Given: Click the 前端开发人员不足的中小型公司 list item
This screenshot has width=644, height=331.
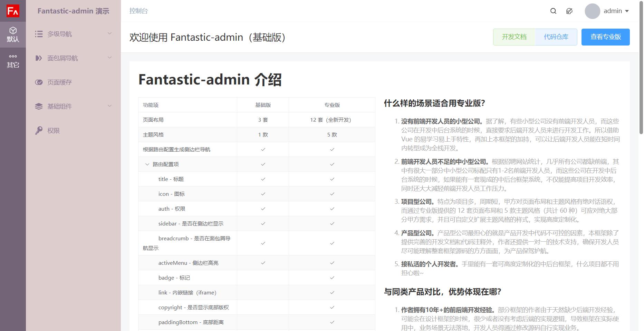Looking at the screenshot, I should pos(510,175).
